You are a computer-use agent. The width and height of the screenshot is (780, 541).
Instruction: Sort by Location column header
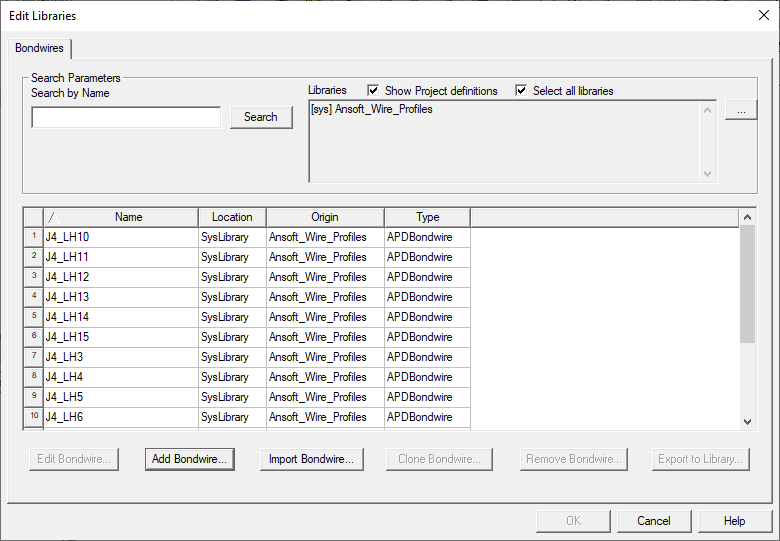[x=232, y=217]
